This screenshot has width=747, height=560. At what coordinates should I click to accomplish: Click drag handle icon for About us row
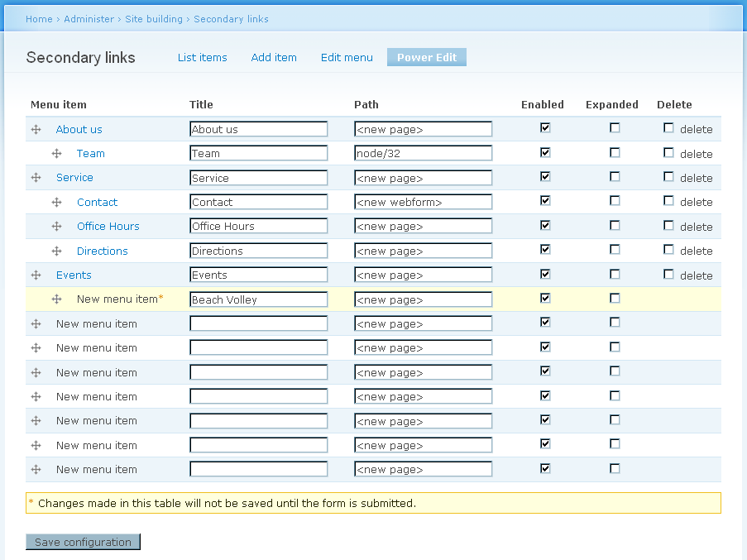36,130
